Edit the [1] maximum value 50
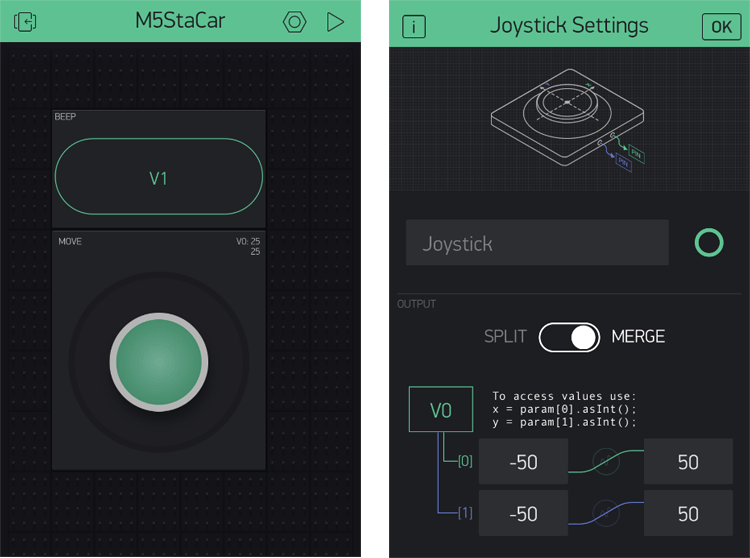The image size is (750, 558). [x=688, y=513]
